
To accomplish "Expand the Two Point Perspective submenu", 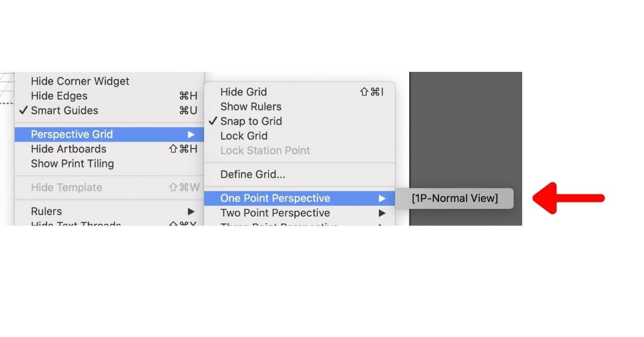I will pos(275,213).
